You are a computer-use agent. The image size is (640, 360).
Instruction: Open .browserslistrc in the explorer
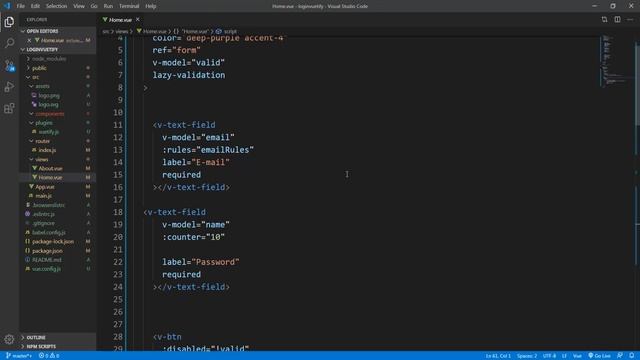tap(57, 205)
